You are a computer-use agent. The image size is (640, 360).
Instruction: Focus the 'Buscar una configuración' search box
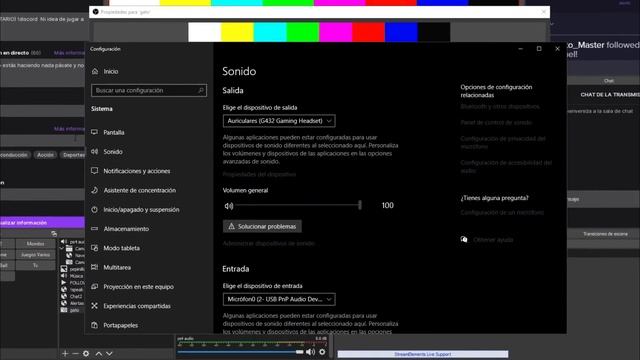tap(149, 90)
